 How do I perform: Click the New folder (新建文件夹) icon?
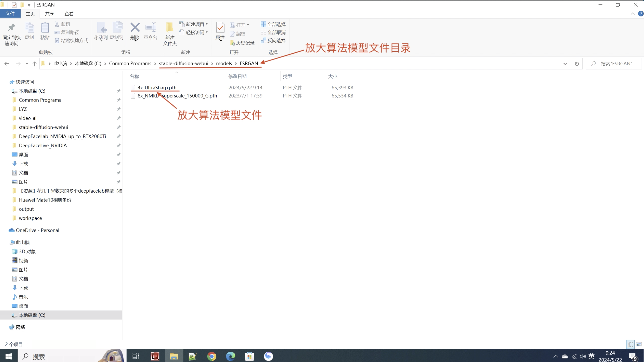(x=170, y=27)
